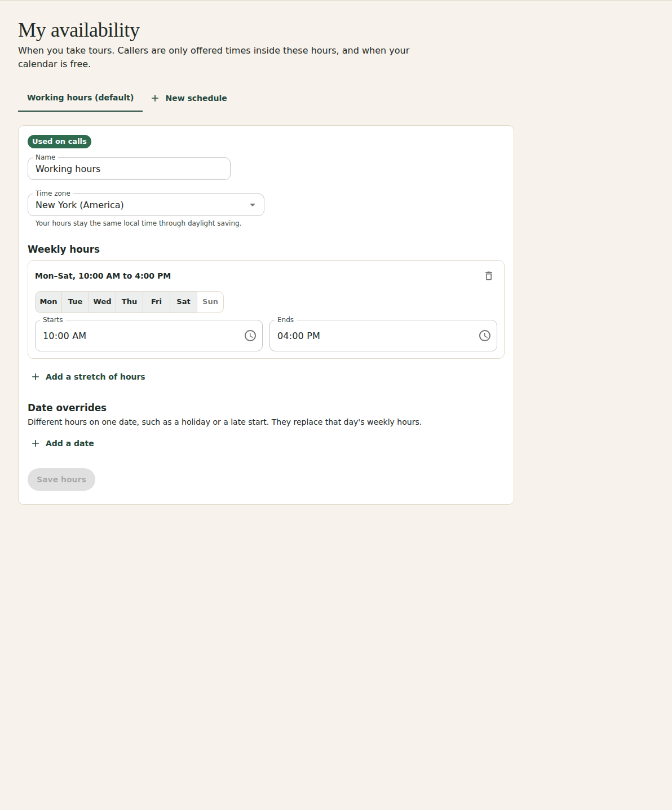Click the Save hours button
Image resolution: width=672 pixels, height=810 pixels.
pos(61,479)
